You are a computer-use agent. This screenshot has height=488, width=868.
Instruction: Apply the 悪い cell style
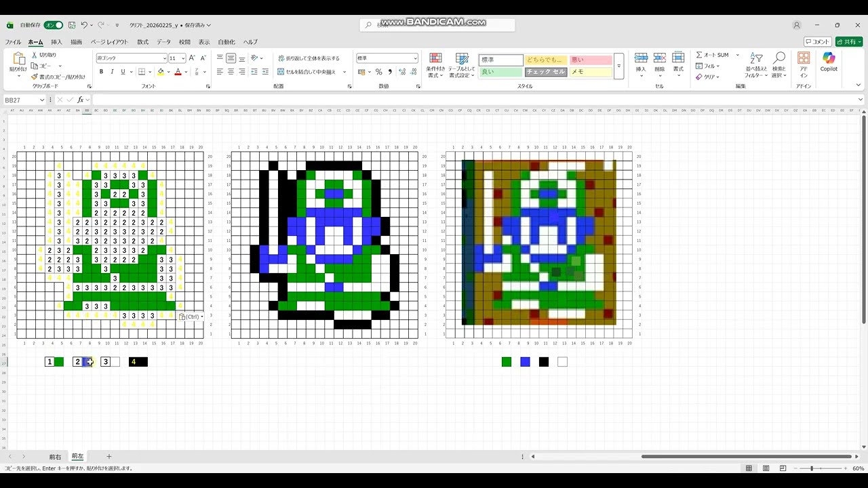[x=591, y=60]
